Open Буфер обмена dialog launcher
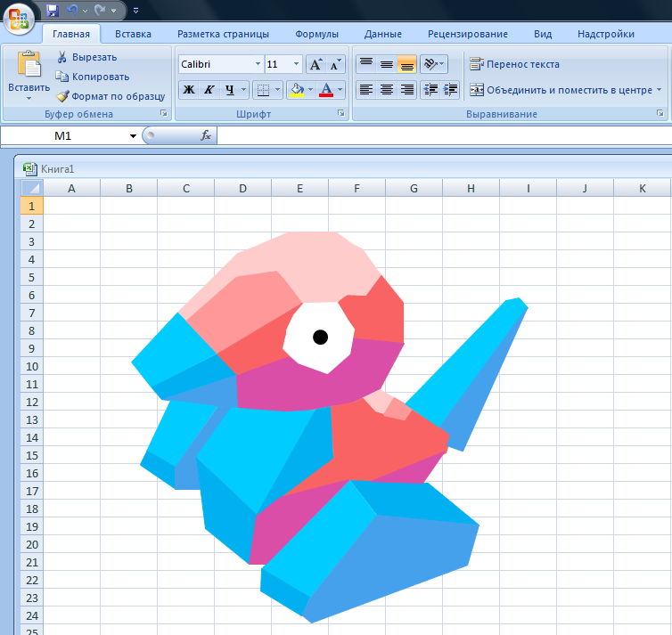The width and height of the screenshot is (672, 635). (164, 113)
